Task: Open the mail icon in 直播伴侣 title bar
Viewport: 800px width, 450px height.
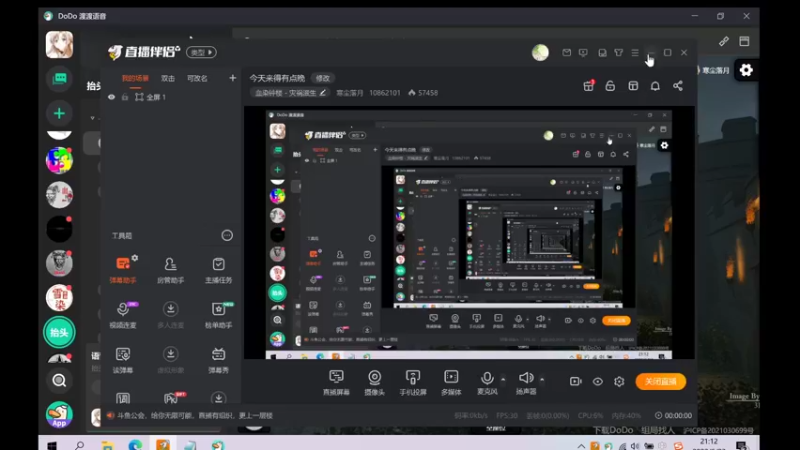Action: (x=566, y=53)
